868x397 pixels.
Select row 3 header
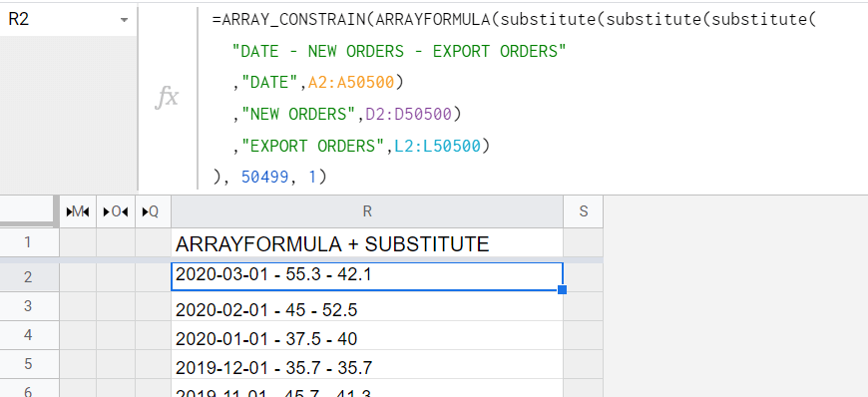(29, 306)
